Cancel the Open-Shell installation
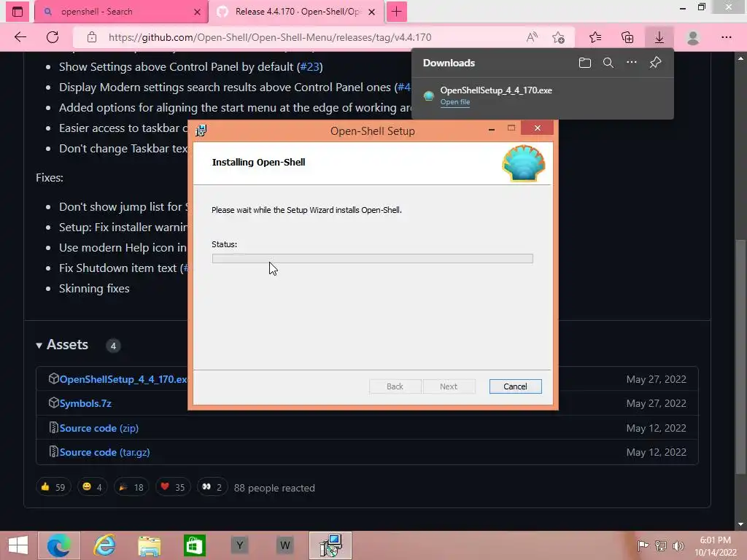Viewport: 747px width, 560px height. click(515, 386)
